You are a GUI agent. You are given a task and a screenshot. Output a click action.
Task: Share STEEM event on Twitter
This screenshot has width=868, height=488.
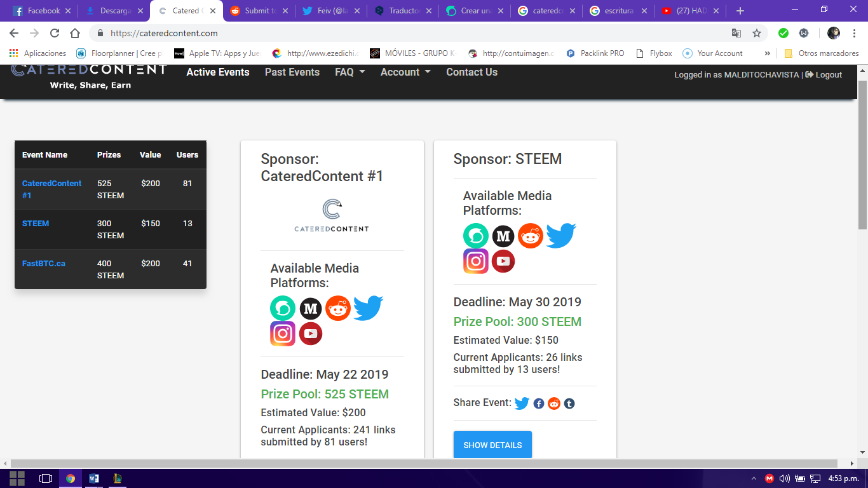[x=522, y=403]
